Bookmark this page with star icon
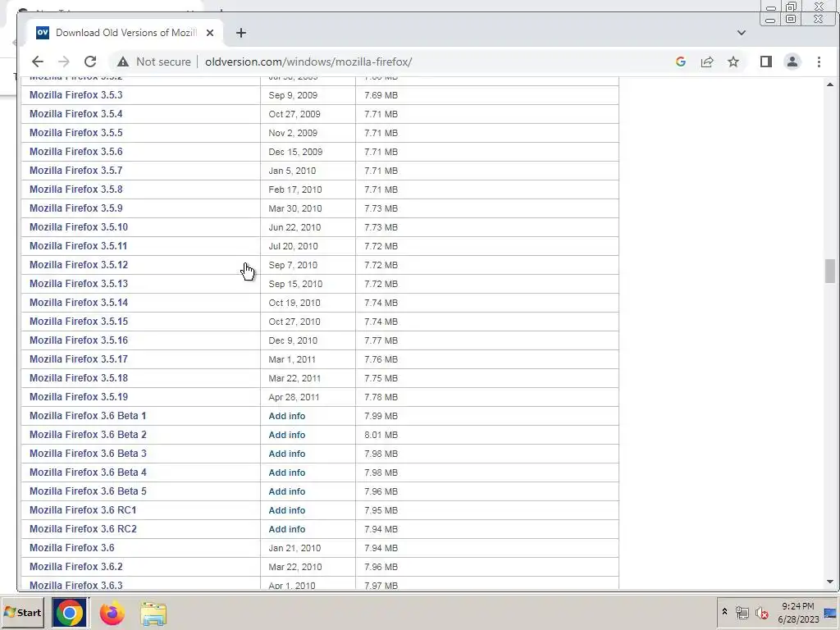The height and width of the screenshot is (630, 840). 733,62
